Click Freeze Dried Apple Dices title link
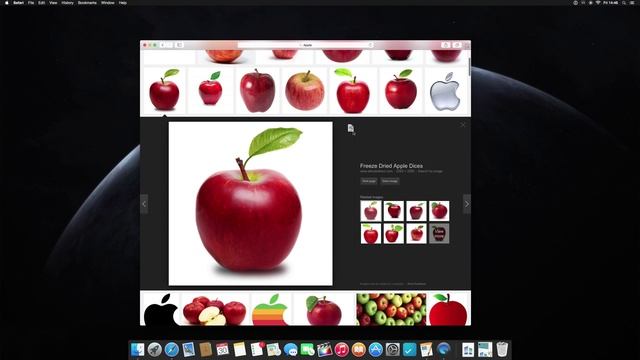The width and height of the screenshot is (640, 360). tap(391, 166)
